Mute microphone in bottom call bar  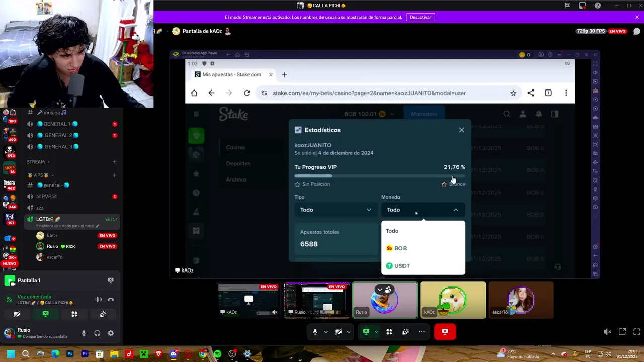(x=315, y=332)
